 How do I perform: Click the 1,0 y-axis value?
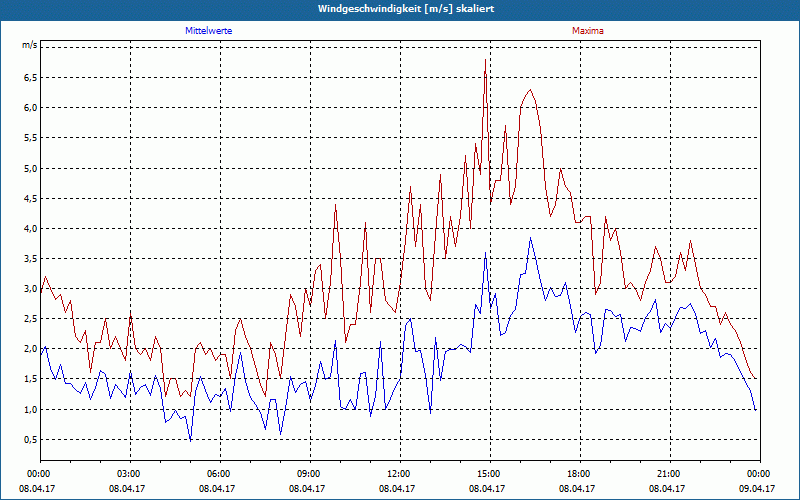31,410
